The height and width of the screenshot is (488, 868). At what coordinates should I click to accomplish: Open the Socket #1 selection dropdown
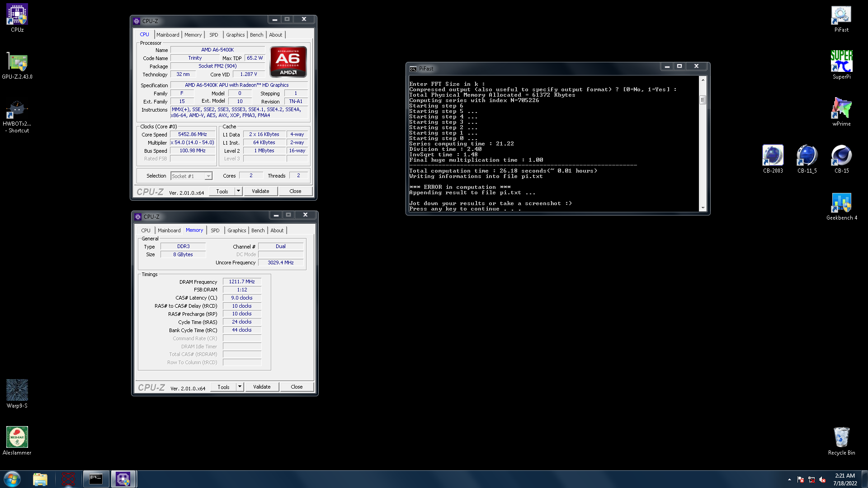(191, 176)
